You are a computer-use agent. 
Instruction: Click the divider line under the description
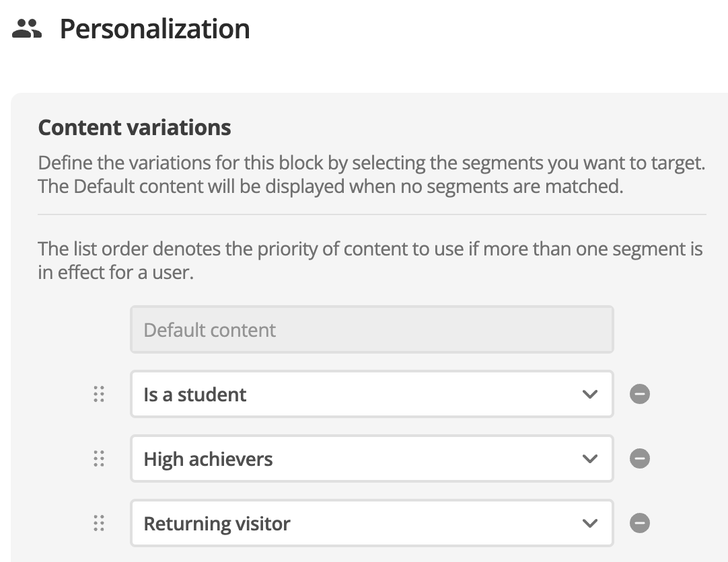(372, 214)
